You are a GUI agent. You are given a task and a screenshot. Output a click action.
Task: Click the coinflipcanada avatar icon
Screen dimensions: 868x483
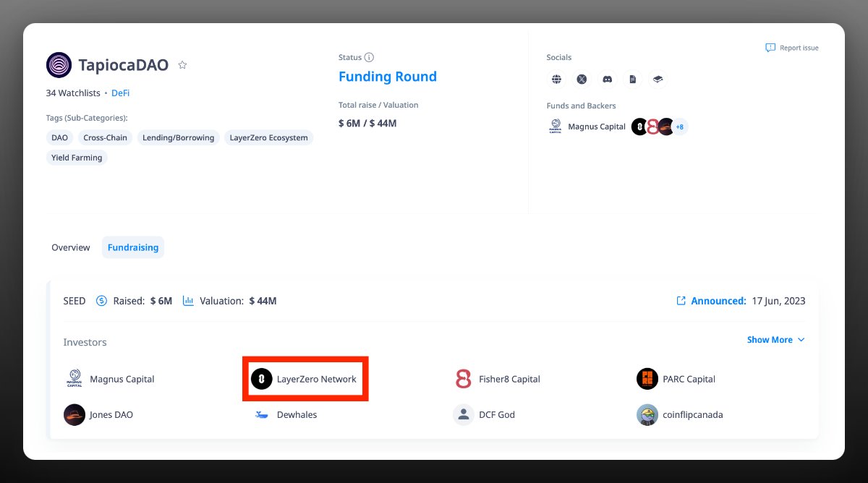[x=647, y=415]
